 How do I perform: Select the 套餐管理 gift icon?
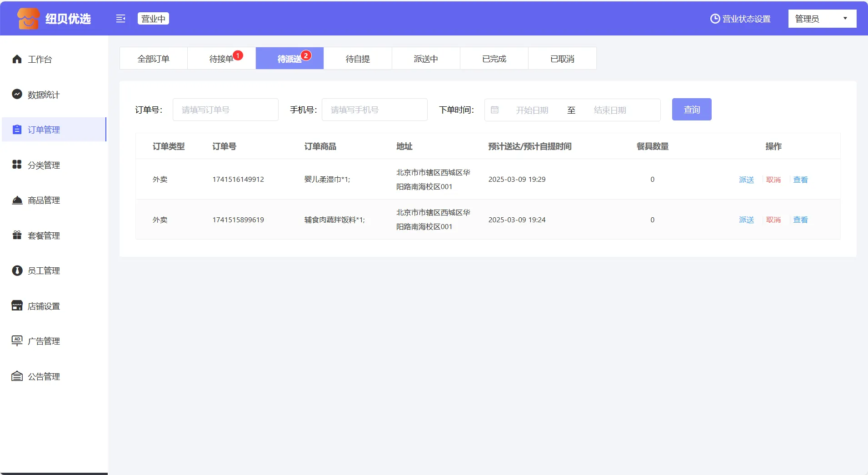[x=17, y=235]
